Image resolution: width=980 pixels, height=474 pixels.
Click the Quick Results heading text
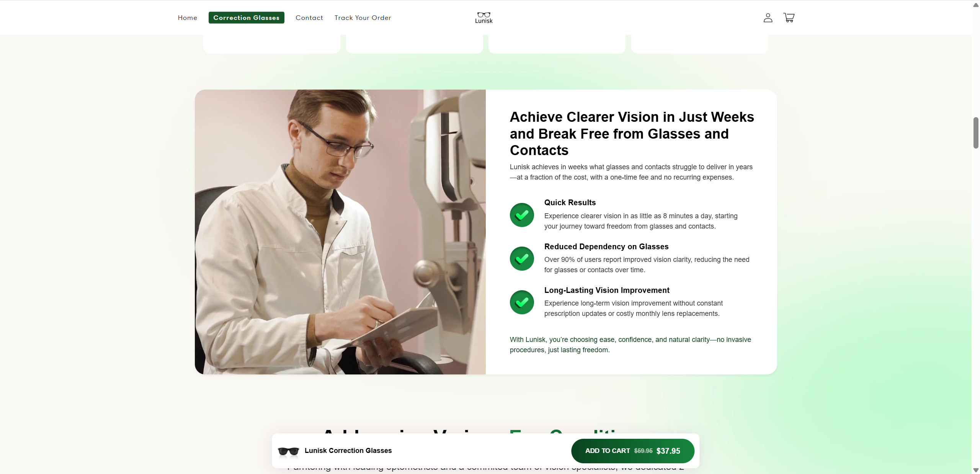tap(570, 203)
